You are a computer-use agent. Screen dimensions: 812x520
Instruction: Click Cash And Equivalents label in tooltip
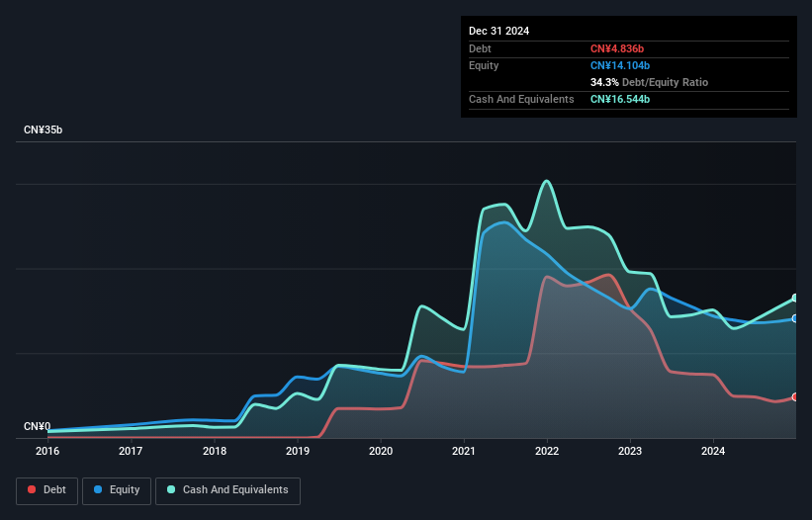(521, 99)
